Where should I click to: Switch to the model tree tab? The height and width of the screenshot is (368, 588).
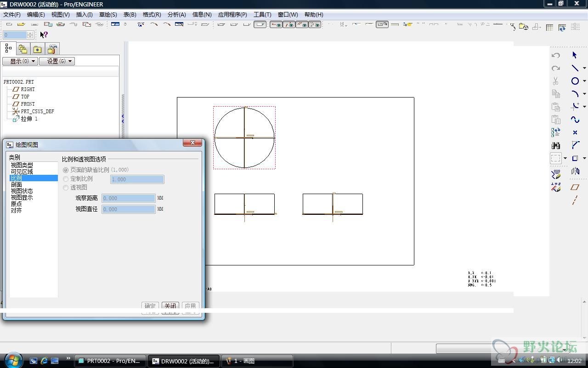(8, 48)
